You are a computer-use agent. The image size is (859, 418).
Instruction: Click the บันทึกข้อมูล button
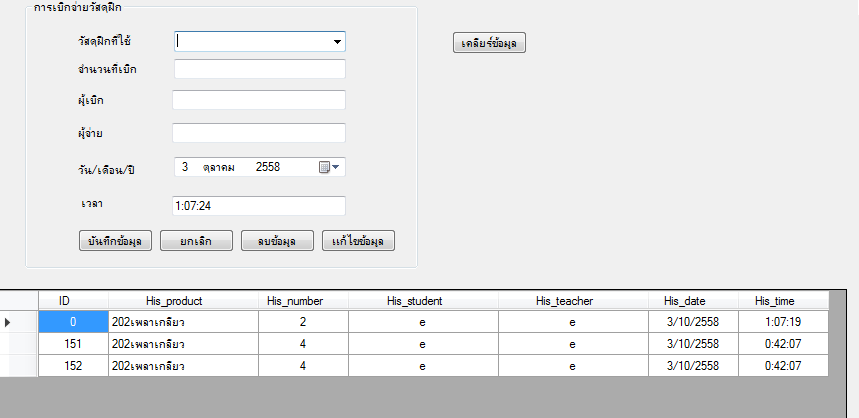coord(115,241)
